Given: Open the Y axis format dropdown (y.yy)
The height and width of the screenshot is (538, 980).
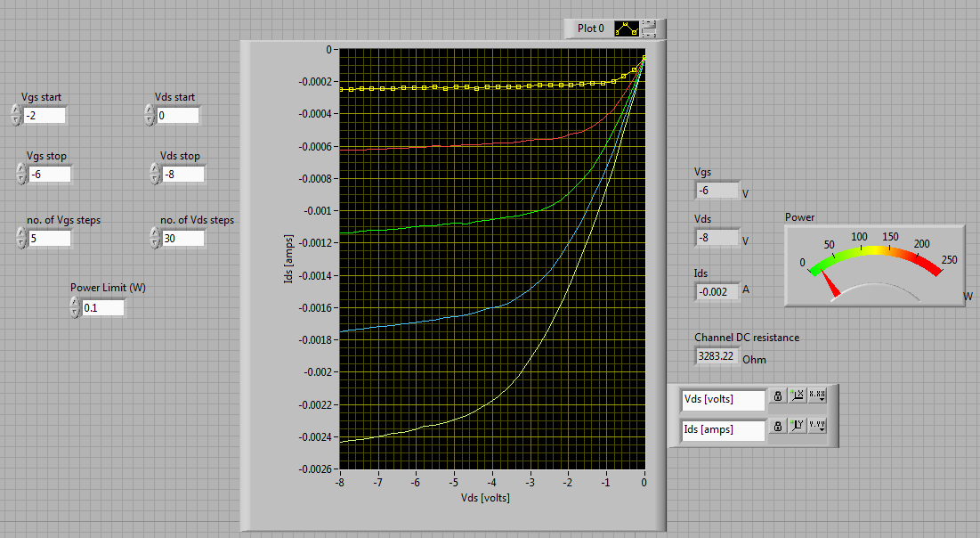Looking at the screenshot, I should tap(817, 426).
